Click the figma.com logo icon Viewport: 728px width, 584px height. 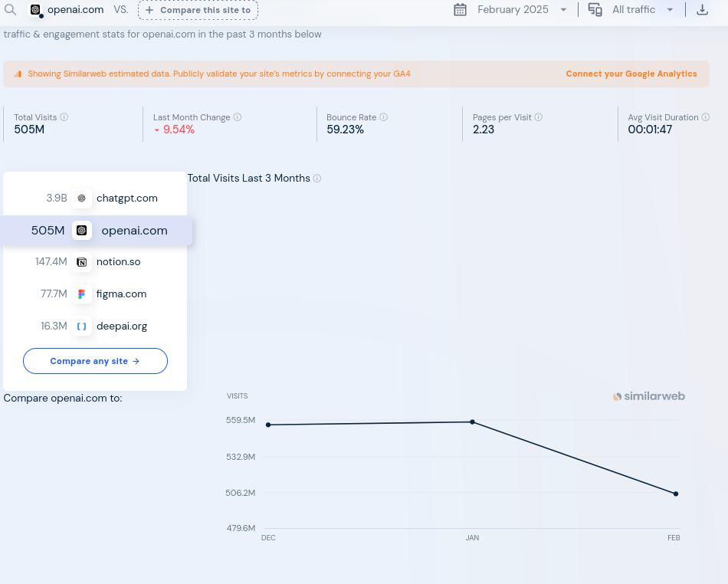(x=82, y=294)
